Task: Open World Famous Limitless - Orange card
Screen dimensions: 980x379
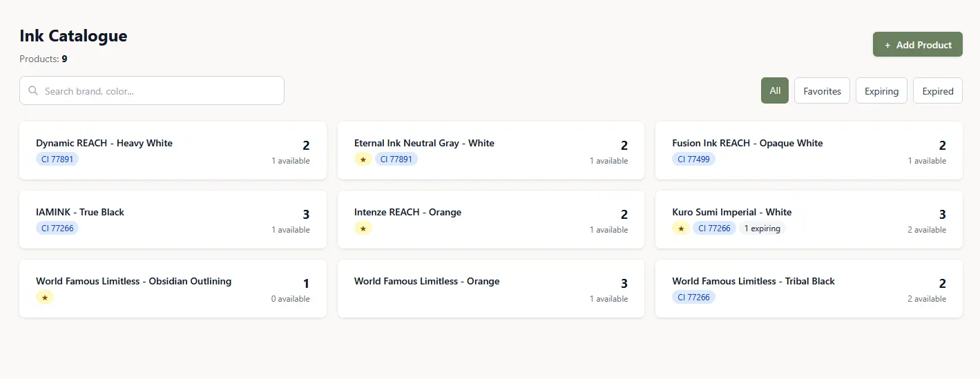Action: [427, 281]
